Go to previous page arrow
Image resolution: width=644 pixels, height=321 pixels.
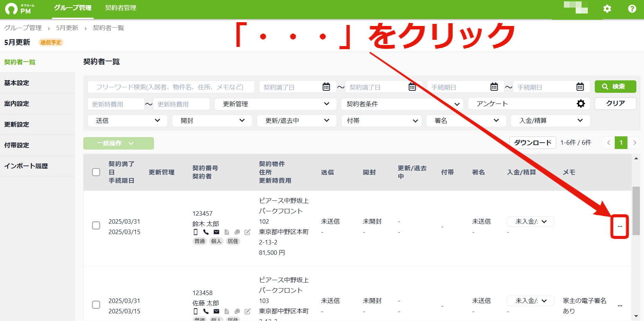coord(608,143)
